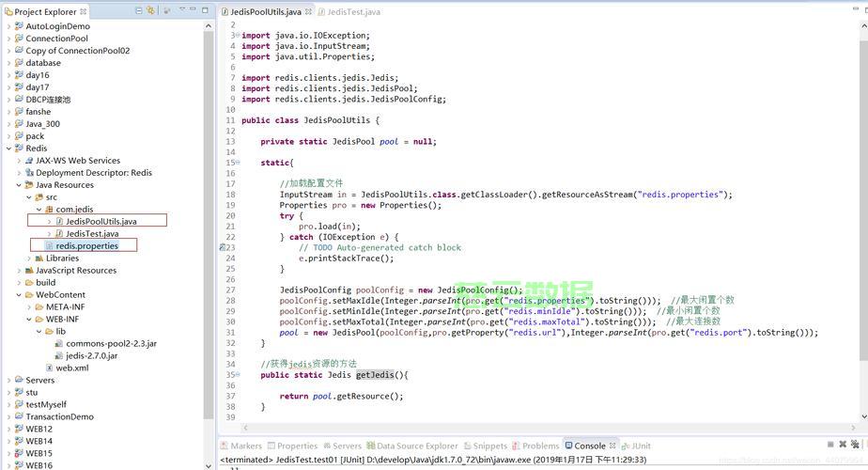Screen dimensions: 868x470
Task: Click the editor horizontal scrollbar left arrow
Action: coord(246,428)
